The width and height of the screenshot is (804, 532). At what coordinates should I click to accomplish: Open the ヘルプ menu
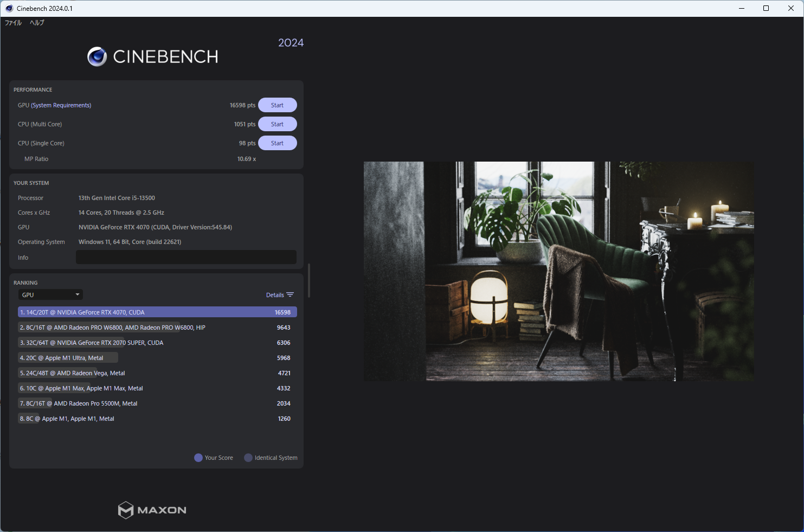(x=37, y=23)
